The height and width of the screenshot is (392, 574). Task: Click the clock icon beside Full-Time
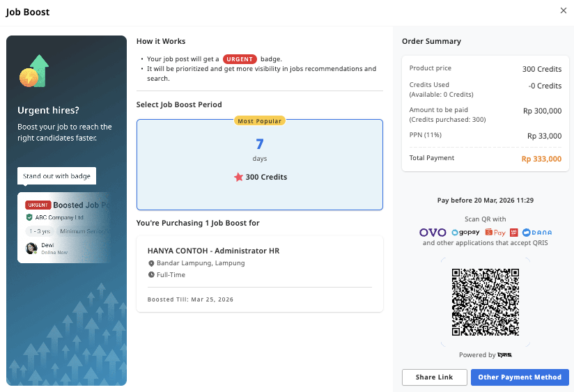coord(151,275)
